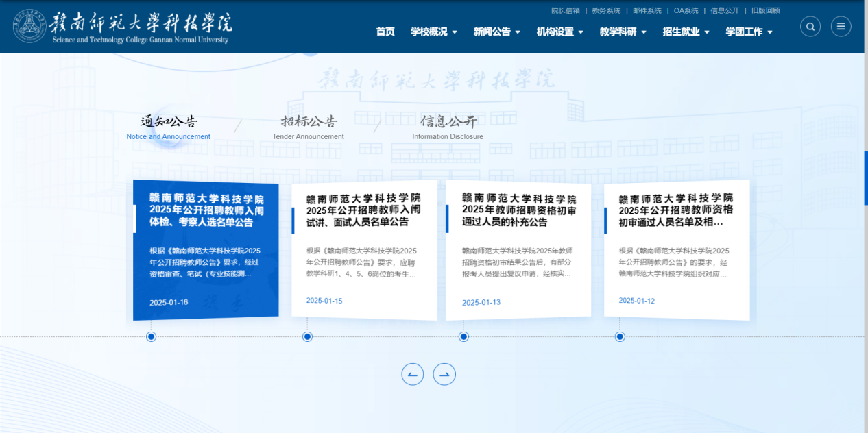868x433 pixels.
Task: Expand the 招生就业 dropdown arrow
Action: click(x=707, y=32)
